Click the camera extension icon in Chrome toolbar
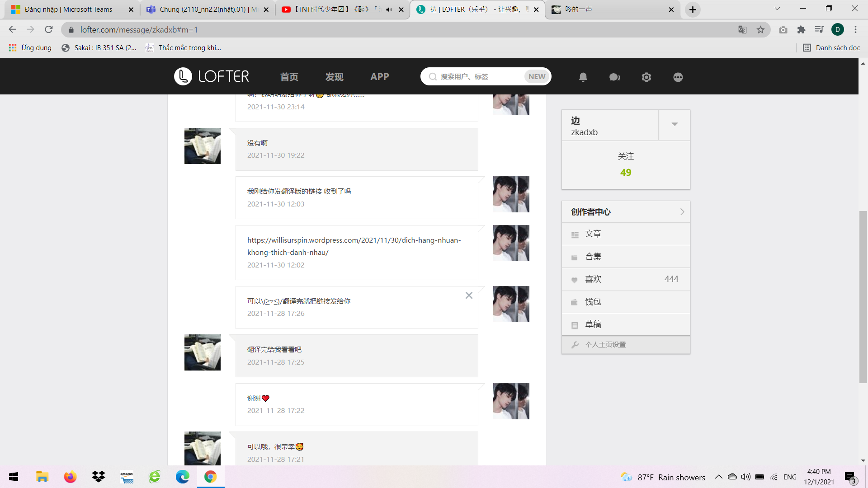 pos(783,30)
